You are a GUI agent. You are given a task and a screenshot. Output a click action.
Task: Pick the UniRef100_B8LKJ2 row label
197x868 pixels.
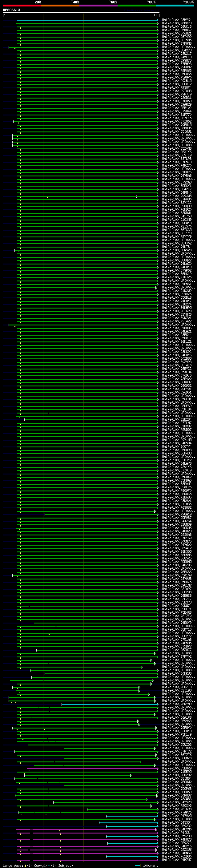click(177, 84)
